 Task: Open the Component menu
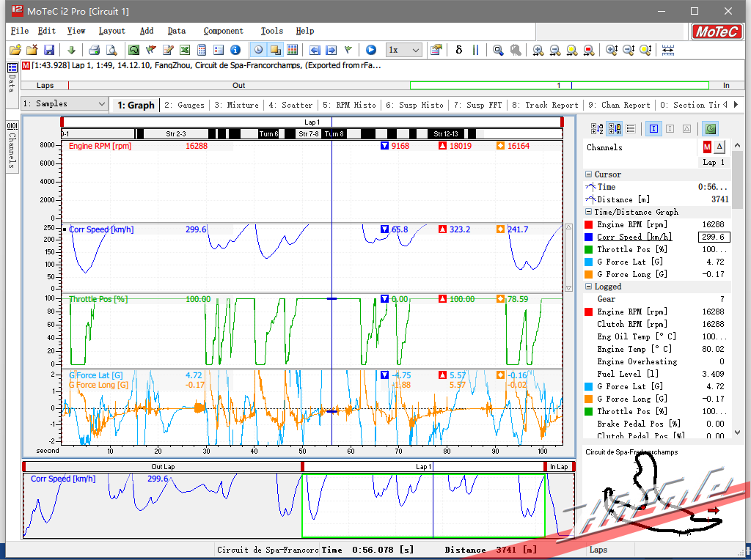pyautogui.click(x=223, y=31)
